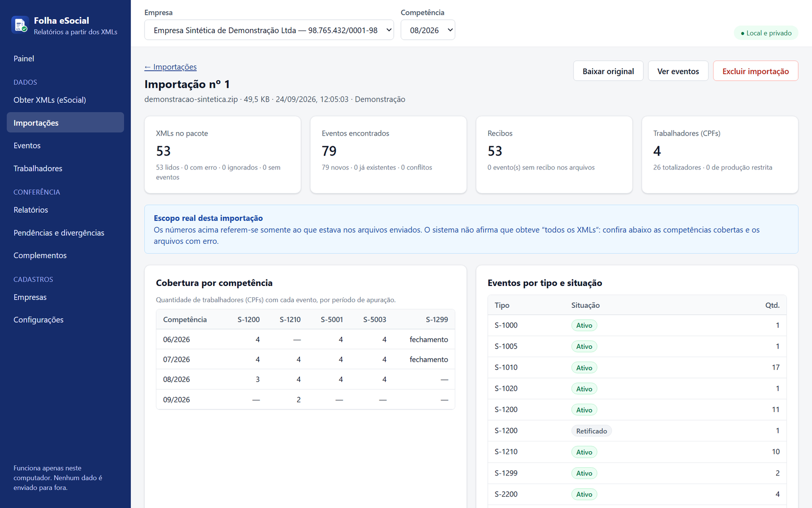
Task: Select Importações in the sidebar
Action: point(65,122)
